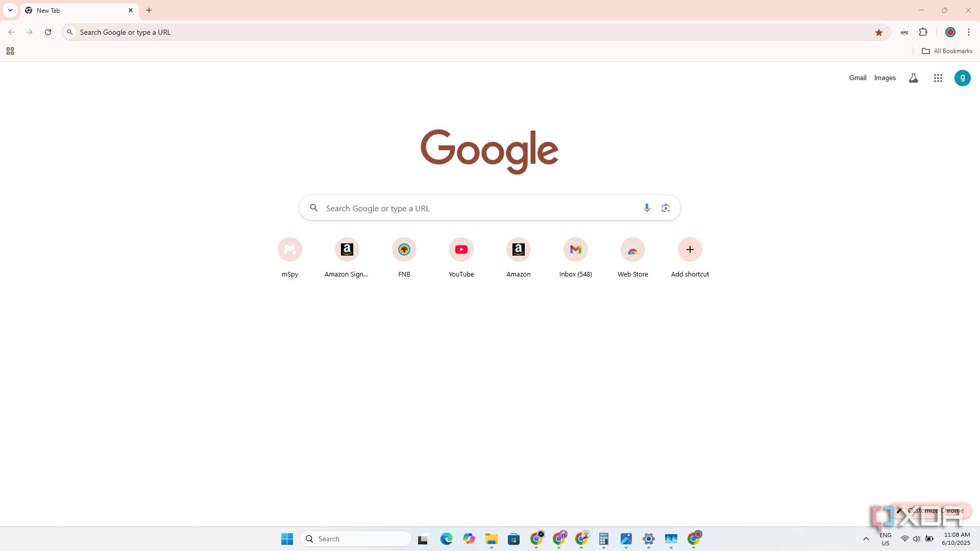Open the Gmail link
This screenshot has width=980, height=551.
coord(857,78)
